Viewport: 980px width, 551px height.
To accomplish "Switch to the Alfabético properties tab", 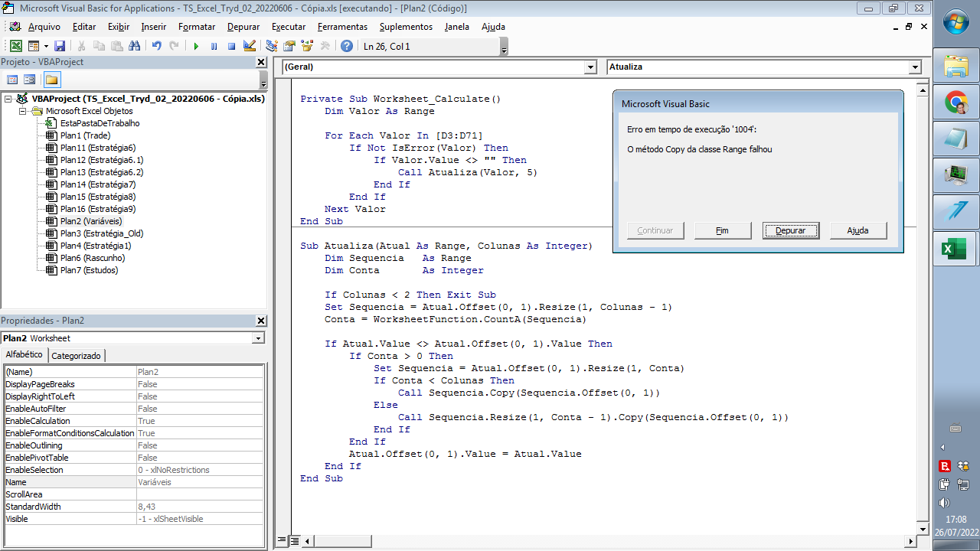I will pos(24,355).
